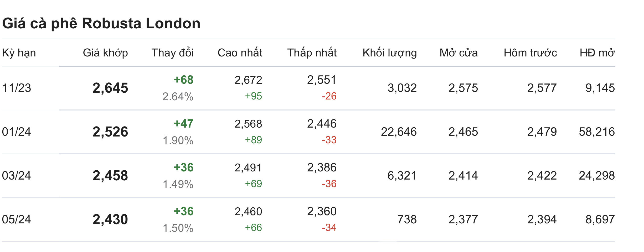Click the "Giá khớp" column header
Viewport: 644px width, 252px height.
point(105,53)
